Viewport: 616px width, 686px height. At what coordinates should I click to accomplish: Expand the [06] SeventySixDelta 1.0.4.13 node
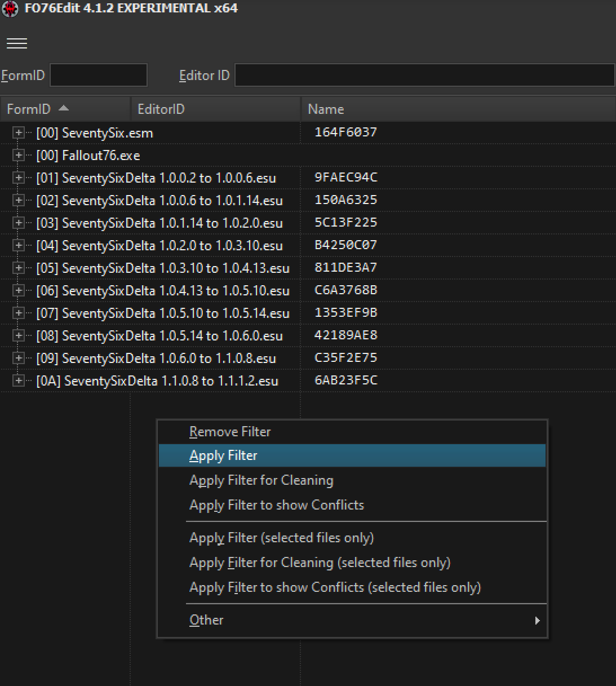19,290
